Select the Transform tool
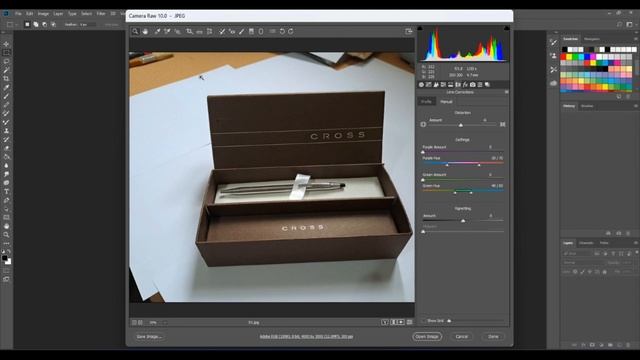Screen dimensions: 640x360 tap(209, 31)
